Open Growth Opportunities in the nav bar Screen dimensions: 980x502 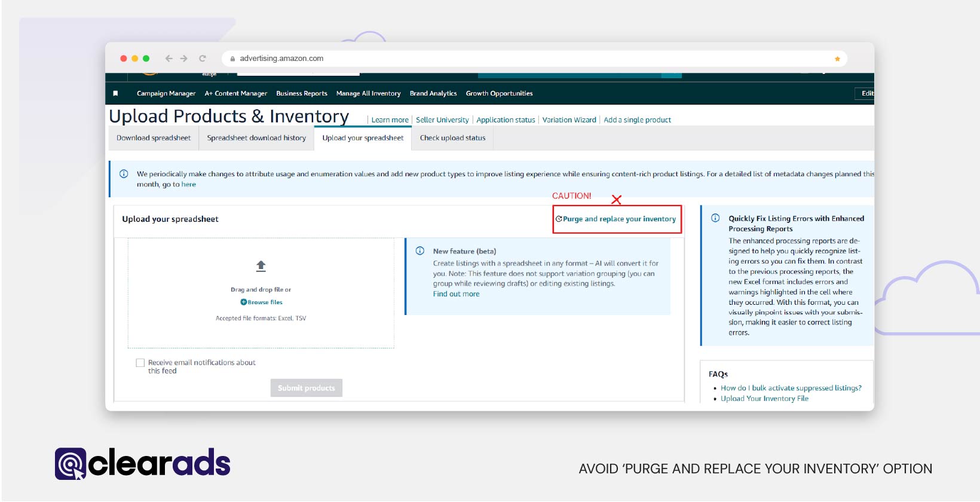[499, 93]
